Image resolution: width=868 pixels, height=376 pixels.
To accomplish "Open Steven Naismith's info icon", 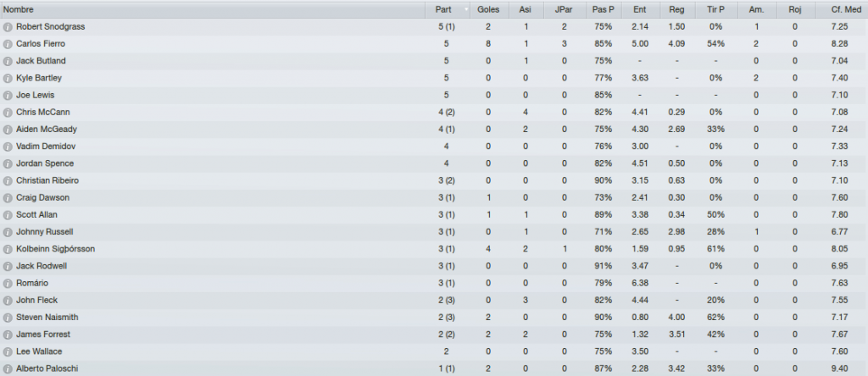I will pyautogui.click(x=8, y=318).
